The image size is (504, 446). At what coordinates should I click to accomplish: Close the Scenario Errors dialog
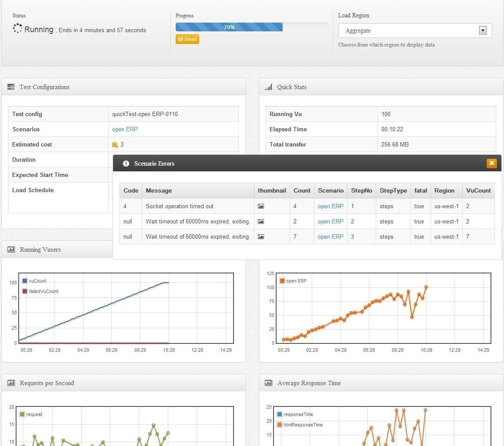(x=491, y=163)
